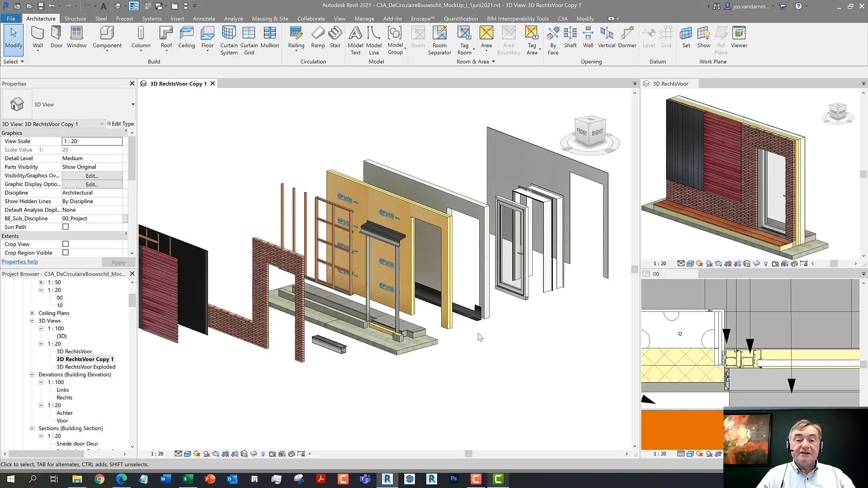
Task: Open the 3D View instance filter dropdown
Action: 102,124
